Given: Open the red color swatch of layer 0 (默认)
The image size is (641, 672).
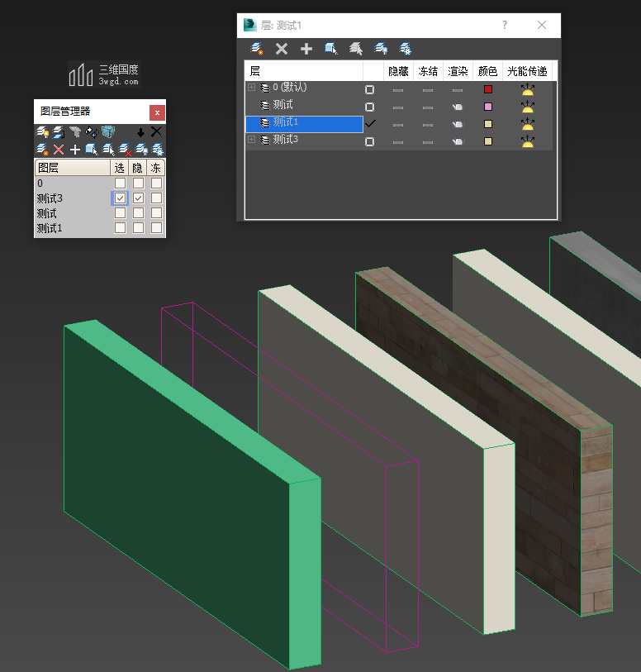Looking at the screenshot, I should [x=488, y=89].
